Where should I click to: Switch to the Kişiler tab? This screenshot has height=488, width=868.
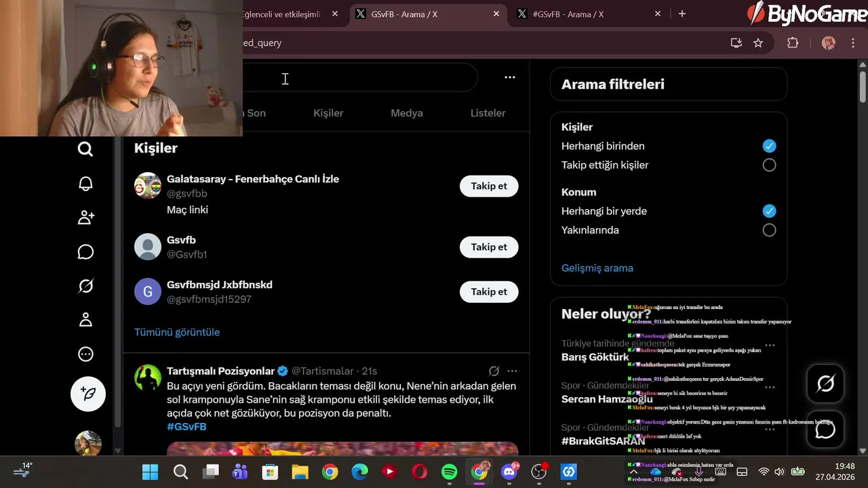328,113
